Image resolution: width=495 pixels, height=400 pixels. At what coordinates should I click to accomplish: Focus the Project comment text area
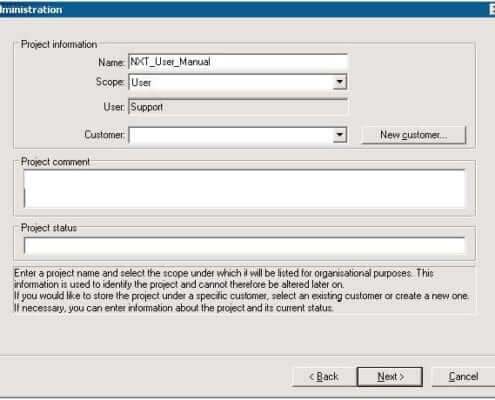tap(244, 189)
